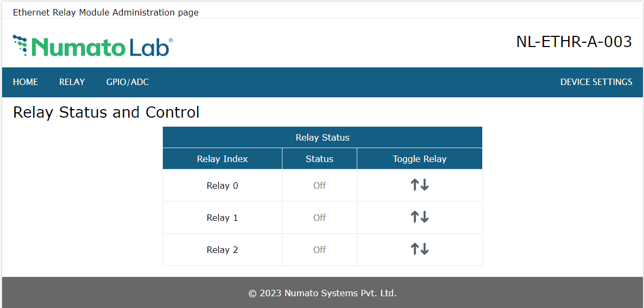Expand the Relay Status table header
The width and height of the screenshot is (644, 308).
(322, 137)
